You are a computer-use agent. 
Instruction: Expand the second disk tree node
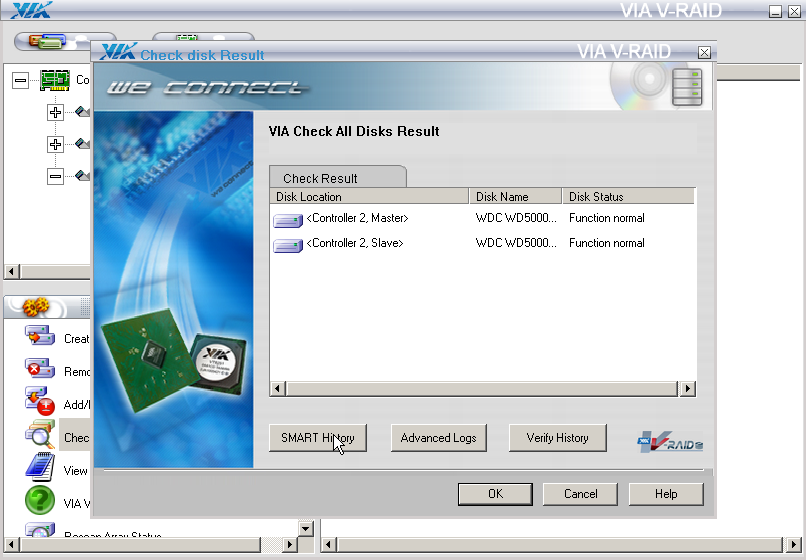(x=55, y=144)
